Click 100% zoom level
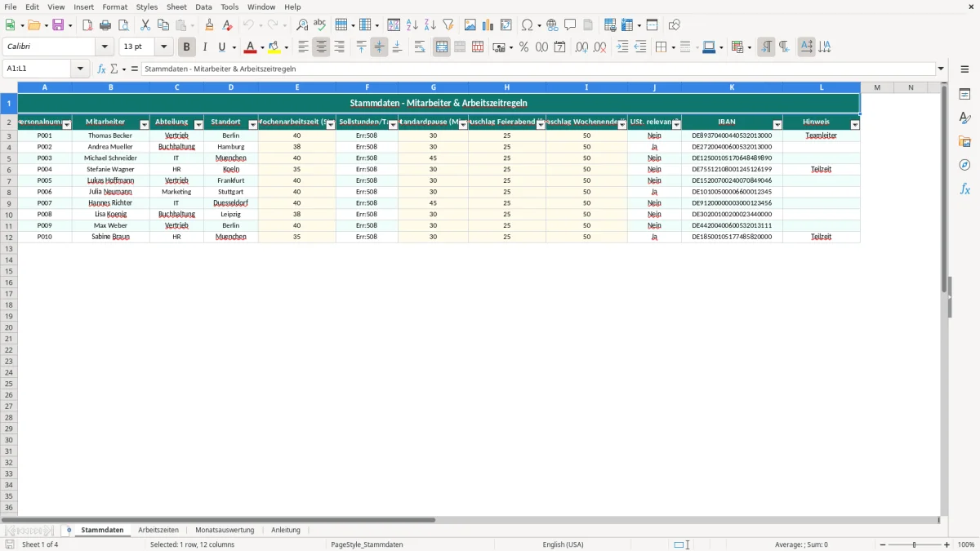Viewport: 980px width, 551px height. pyautogui.click(x=966, y=544)
